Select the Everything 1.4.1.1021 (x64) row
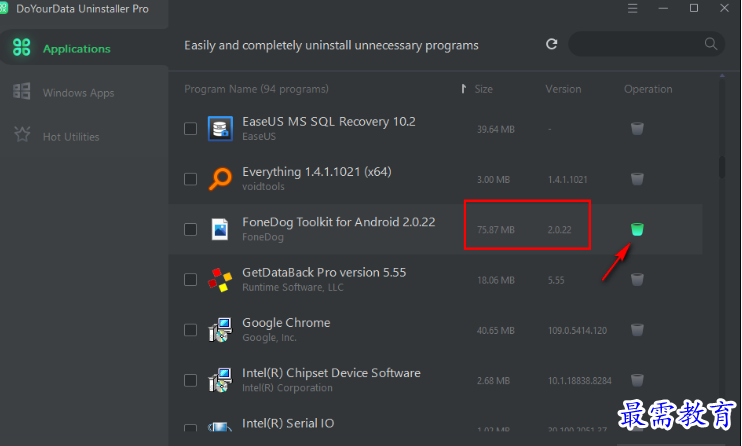The height and width of the screenshot is (446, 742). tap(435, 179)
